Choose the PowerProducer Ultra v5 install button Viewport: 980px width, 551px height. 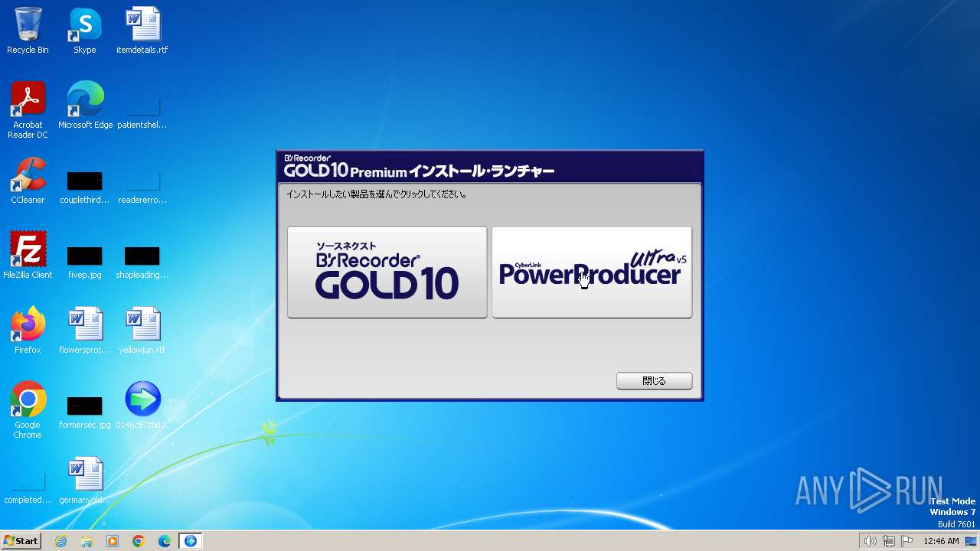pos(592,272)
